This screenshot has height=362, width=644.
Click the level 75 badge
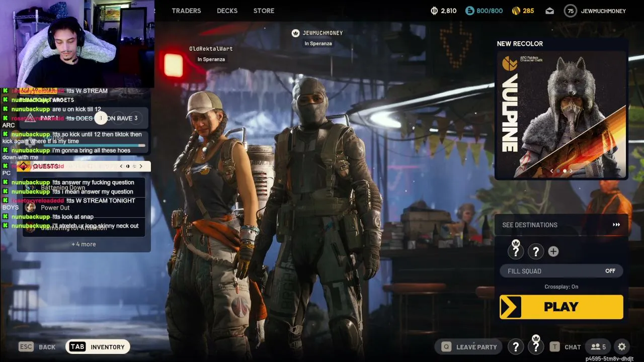pos(570,11)
